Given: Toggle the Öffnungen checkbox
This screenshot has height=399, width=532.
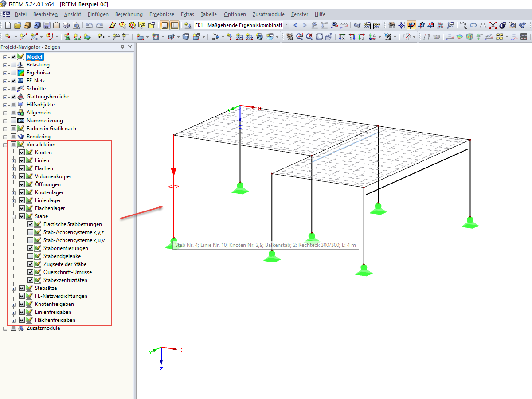Looking at the screenshot, I should tap(22, 184).
